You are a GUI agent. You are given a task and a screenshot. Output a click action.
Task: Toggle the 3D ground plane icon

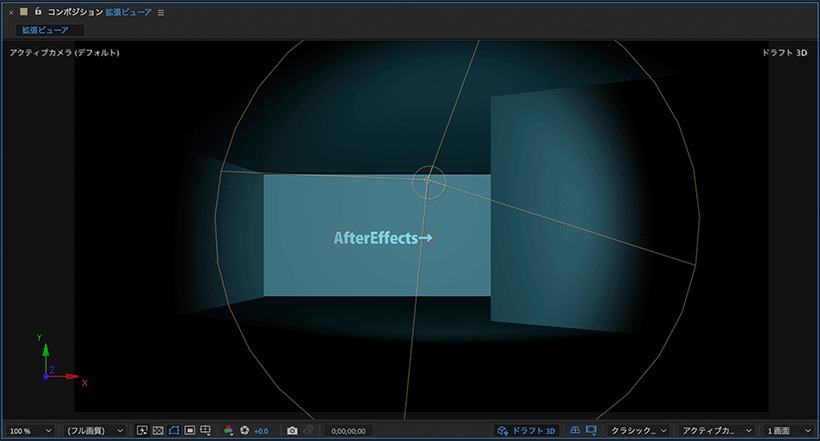575,430
